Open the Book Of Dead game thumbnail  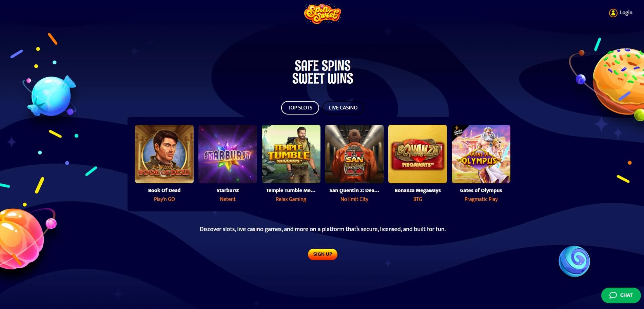(x=164, y=154)
